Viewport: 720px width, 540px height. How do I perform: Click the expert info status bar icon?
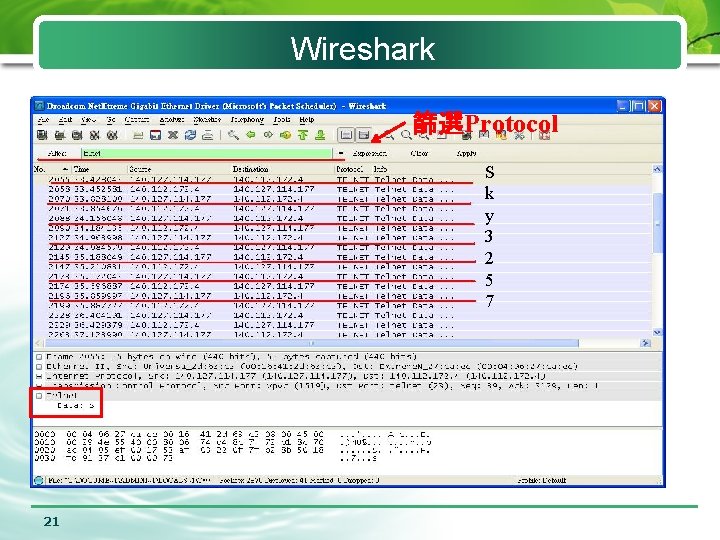point(39,480)
